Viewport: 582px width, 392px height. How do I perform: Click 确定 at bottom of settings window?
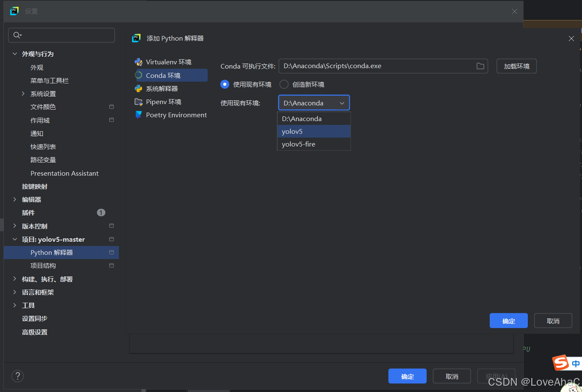pos(407,376)
